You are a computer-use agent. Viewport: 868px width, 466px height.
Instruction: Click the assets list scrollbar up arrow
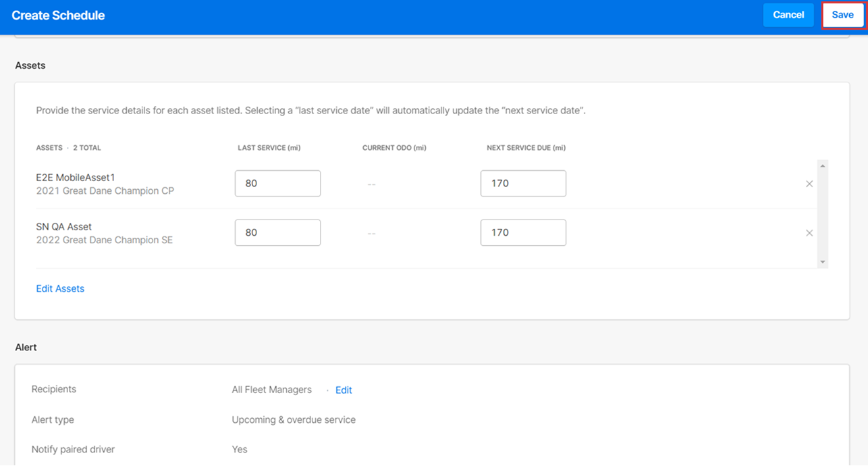pyautogui.click(x=822, y=165)
